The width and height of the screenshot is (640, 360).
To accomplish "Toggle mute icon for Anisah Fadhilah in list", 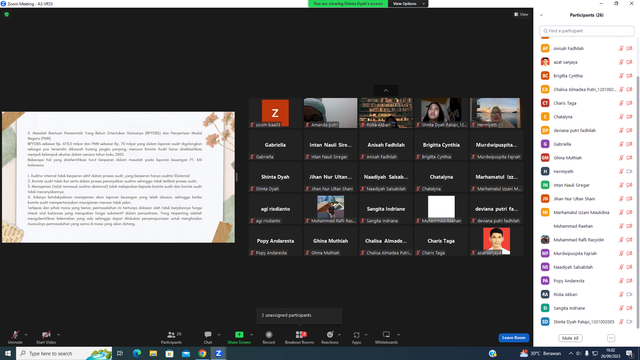I will coord(621,48).
